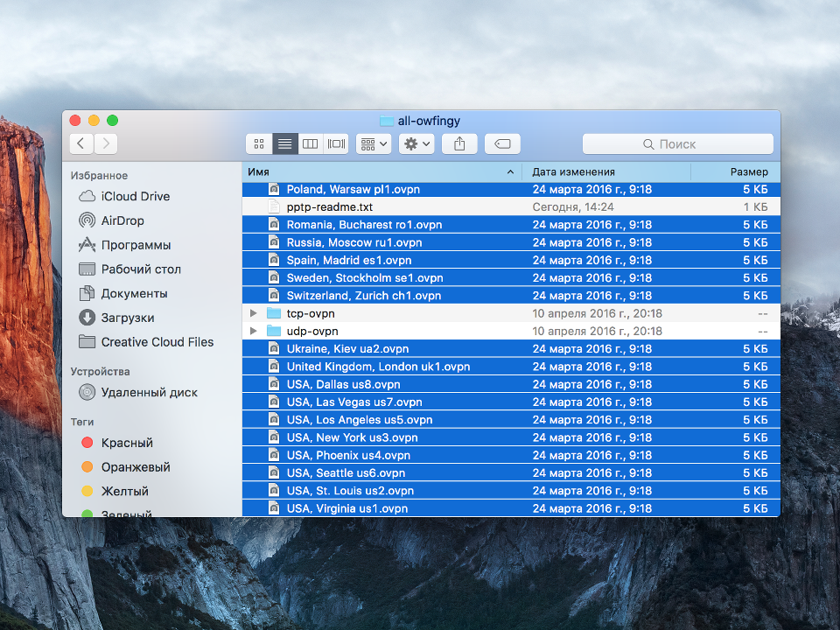Click the Share button in toolbar
Image resolution: width=840 pixels, height=630 pixels.
click(459, 143)
